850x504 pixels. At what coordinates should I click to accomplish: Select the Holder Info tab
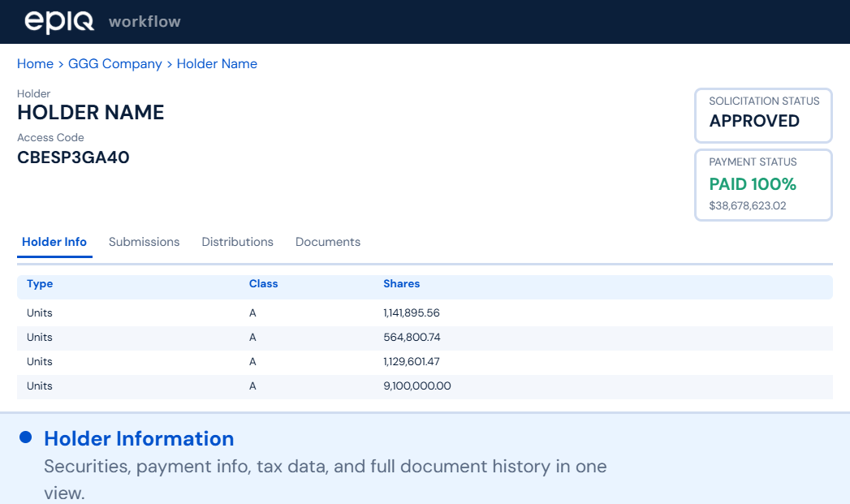54,242
